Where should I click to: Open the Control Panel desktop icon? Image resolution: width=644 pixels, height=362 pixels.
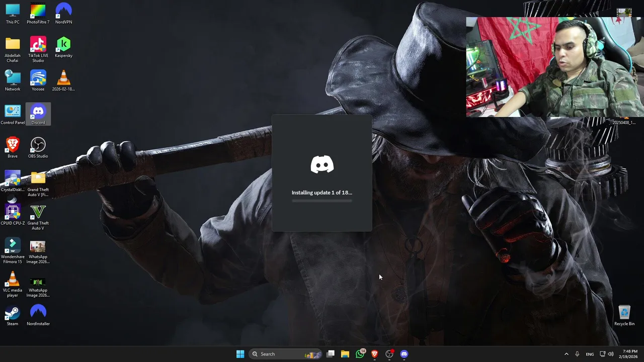[x=13, y=114]
